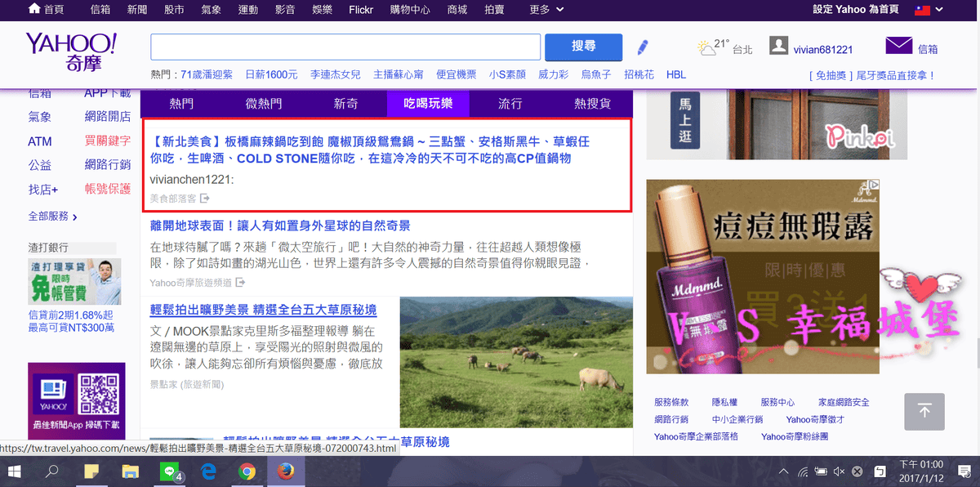This screenshot has width=980, height=487.
Task: Click inside the Yahoo search input box
Action: coord(345,47)
